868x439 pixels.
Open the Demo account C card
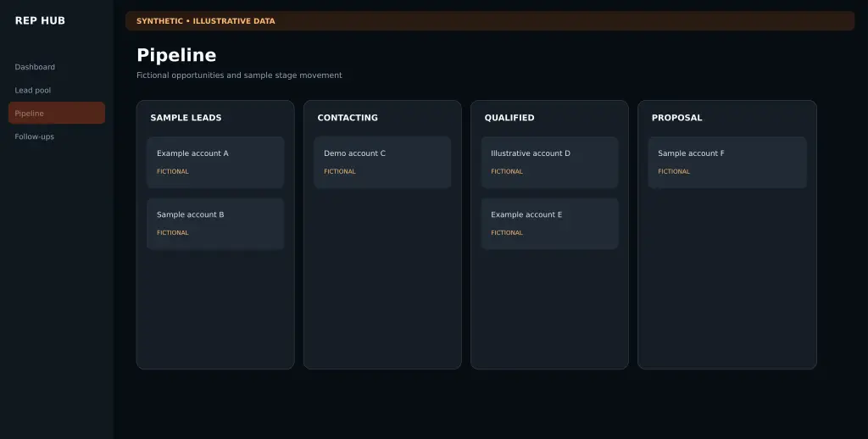tap(382, 162)
